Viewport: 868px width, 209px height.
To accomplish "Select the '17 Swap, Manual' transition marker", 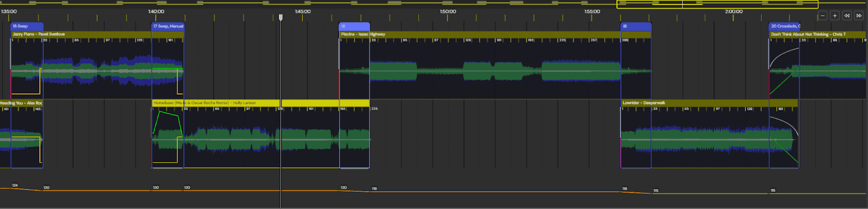I will point(168,26).
